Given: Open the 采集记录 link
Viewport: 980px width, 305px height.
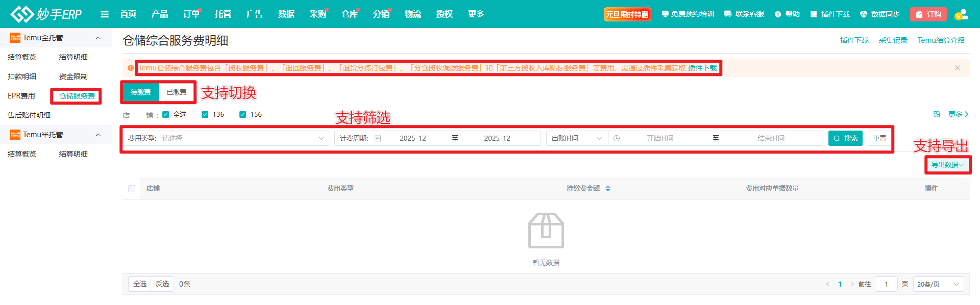Looking at the screenshot, I should 893,40.
